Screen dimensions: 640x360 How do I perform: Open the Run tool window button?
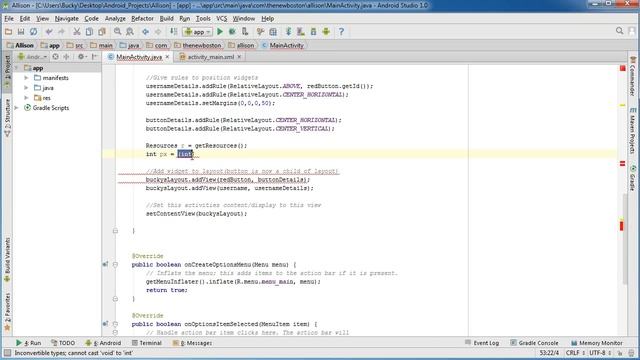(x=28, y=343)
